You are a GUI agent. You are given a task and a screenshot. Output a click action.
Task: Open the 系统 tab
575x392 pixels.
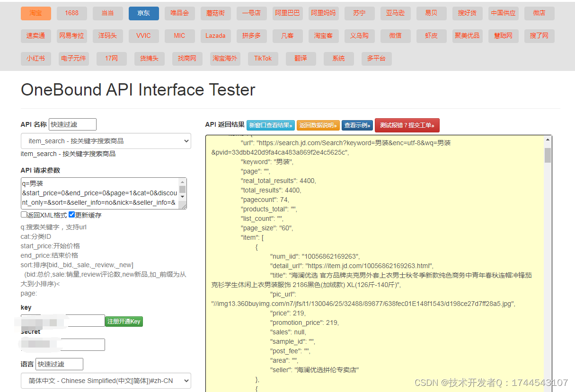click(x=339, y=59)
